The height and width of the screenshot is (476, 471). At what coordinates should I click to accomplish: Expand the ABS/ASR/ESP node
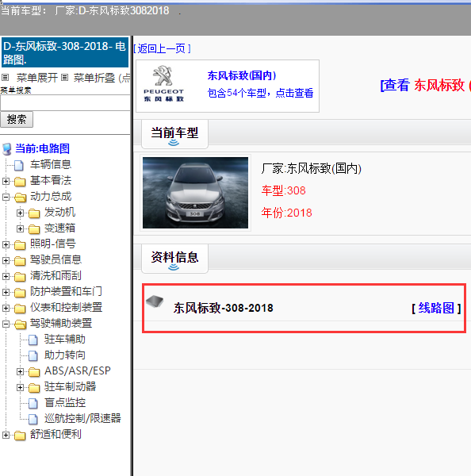tap(20, 371)
